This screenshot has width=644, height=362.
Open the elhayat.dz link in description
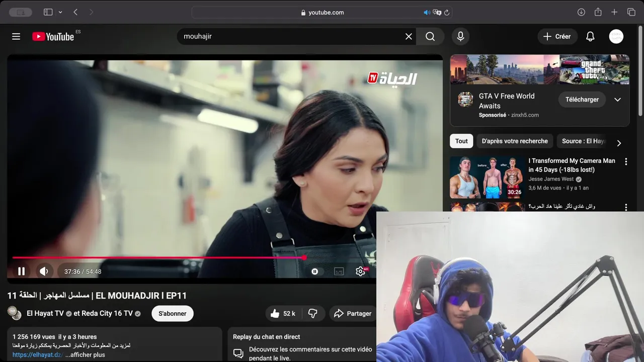(x=38, y=354)
